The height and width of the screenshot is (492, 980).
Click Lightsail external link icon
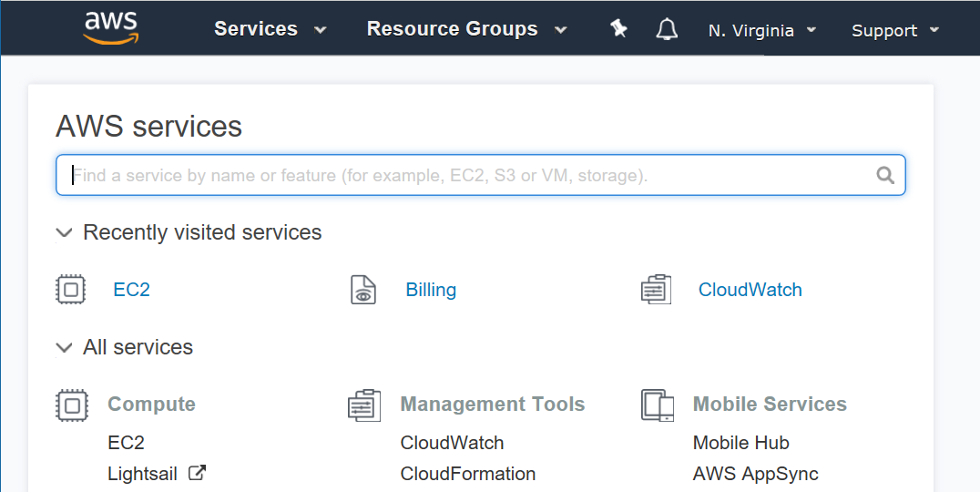click(x=197, y=473)
